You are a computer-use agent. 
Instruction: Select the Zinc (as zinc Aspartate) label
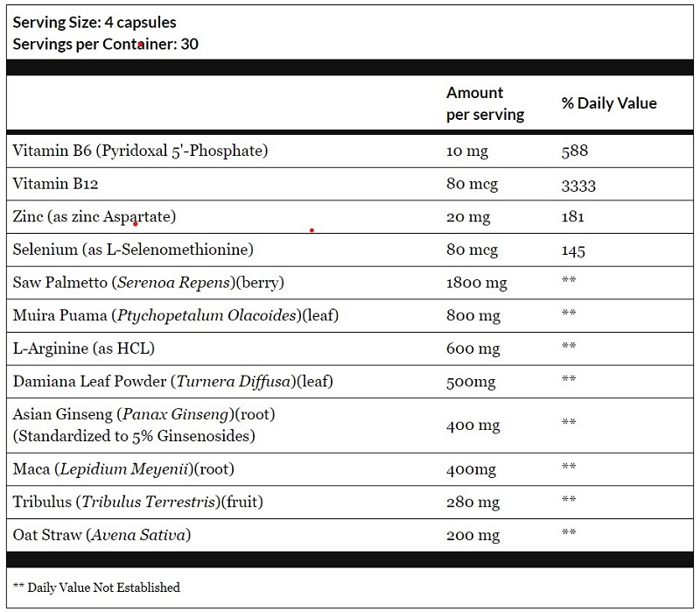[94, 216]
